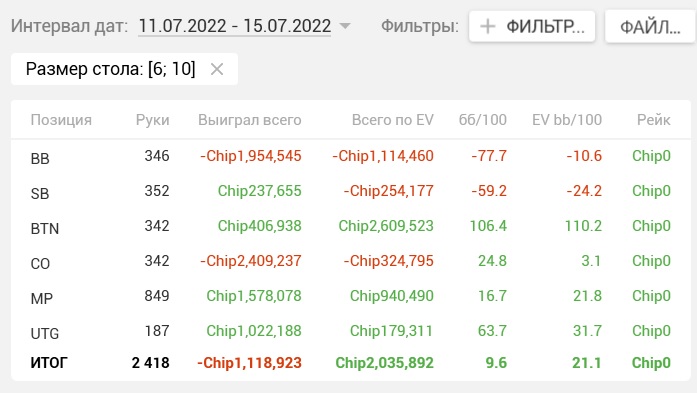Select the CO position row
Viewport: 697px width, 393px height.
pos(351,261)
